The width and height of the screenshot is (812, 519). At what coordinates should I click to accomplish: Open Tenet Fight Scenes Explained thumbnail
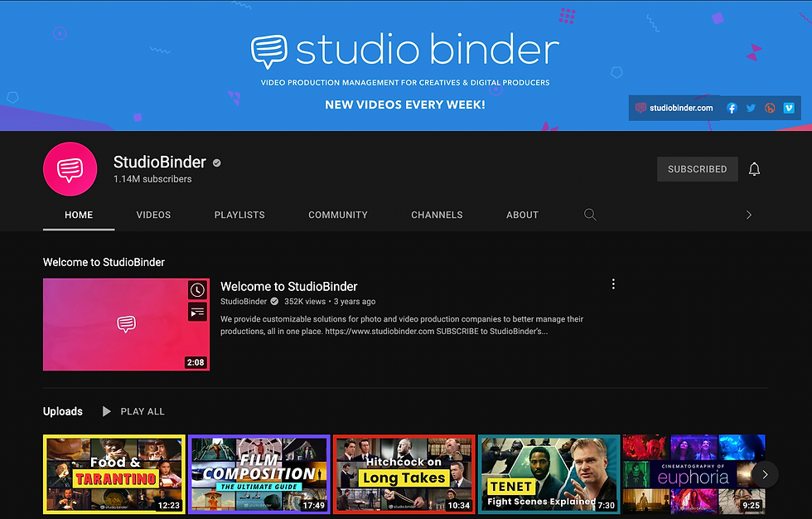click(549, 474)
